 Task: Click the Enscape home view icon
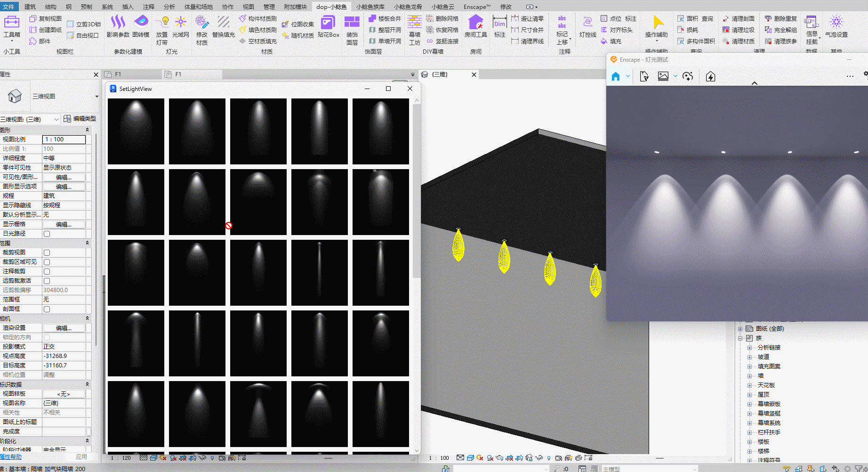616,76
